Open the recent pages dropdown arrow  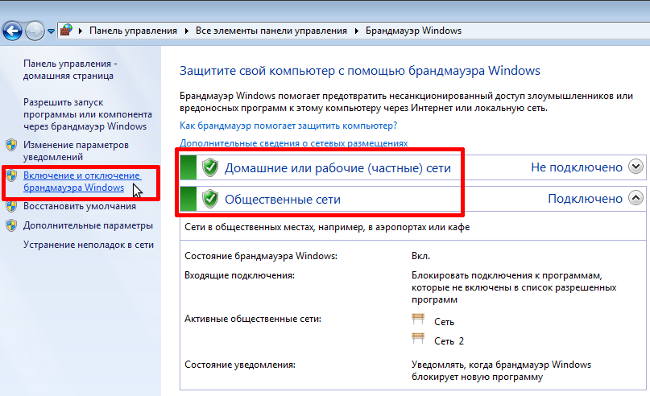coord(51,31)
